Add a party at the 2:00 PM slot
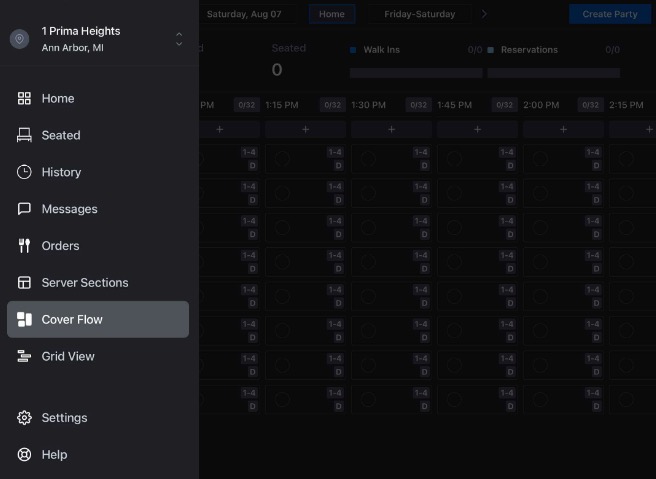This screenshot has height=479, width=656. [x=564, y=130]
